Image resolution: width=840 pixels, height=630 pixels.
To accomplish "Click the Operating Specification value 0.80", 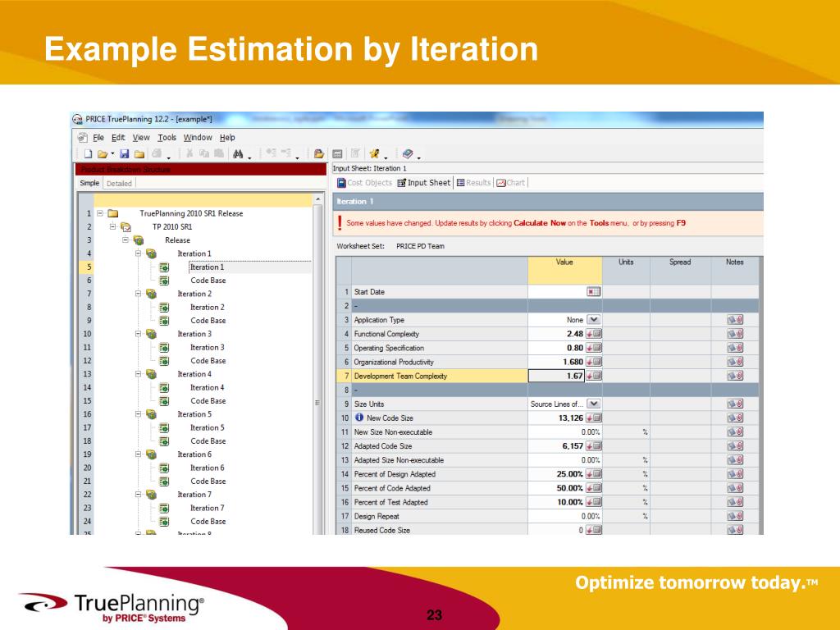I will (x=575, y=348).
